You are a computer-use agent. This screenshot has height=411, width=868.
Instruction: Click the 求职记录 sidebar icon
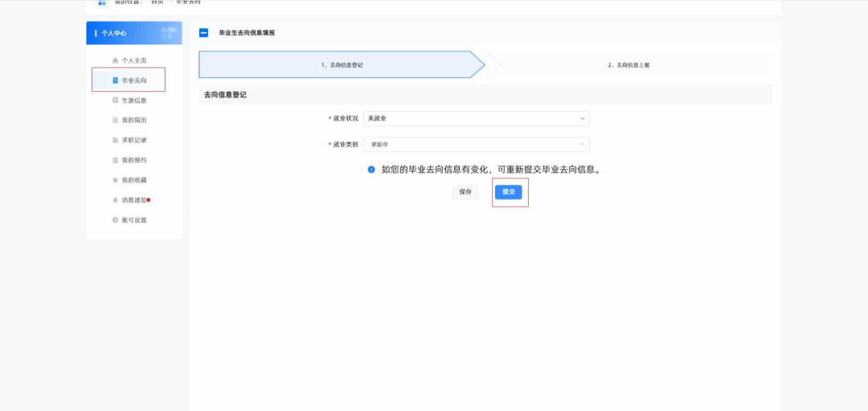point(115,140)
